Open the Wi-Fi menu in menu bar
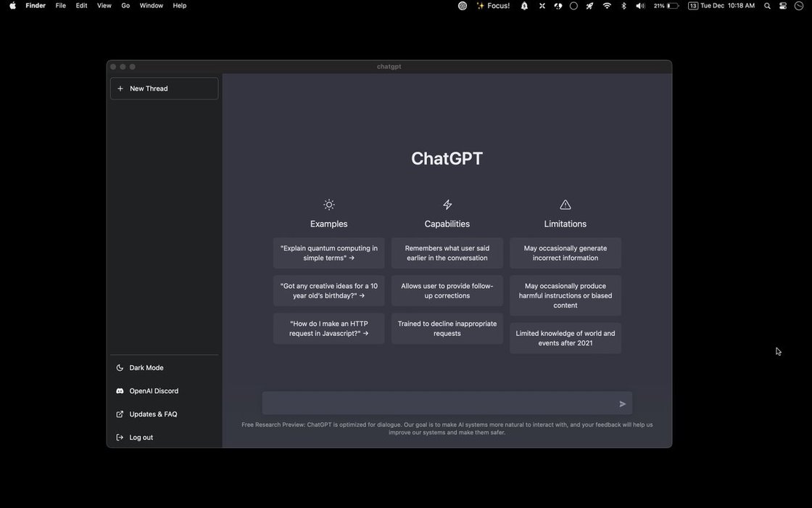812x508 pixels. (607, 6)
